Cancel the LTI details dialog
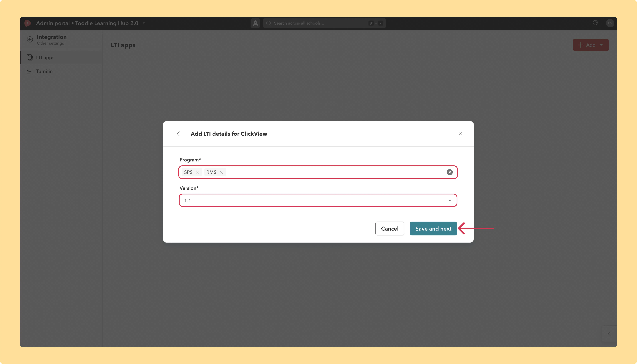This screenshot has width=637, height=364. pos(390,229)
